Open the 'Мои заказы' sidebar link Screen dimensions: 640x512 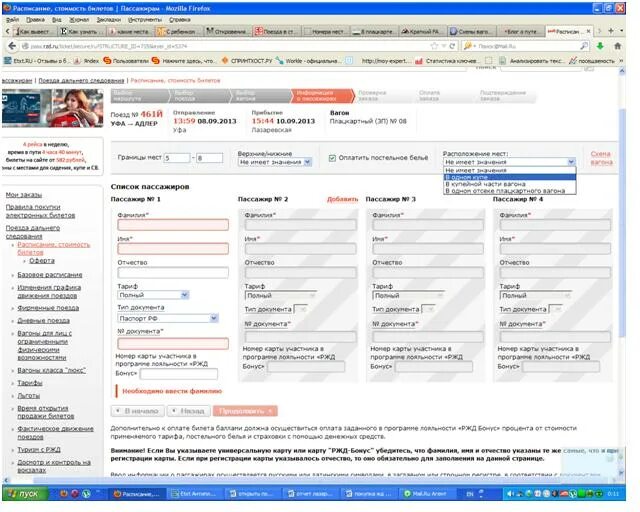pos(24,195)
